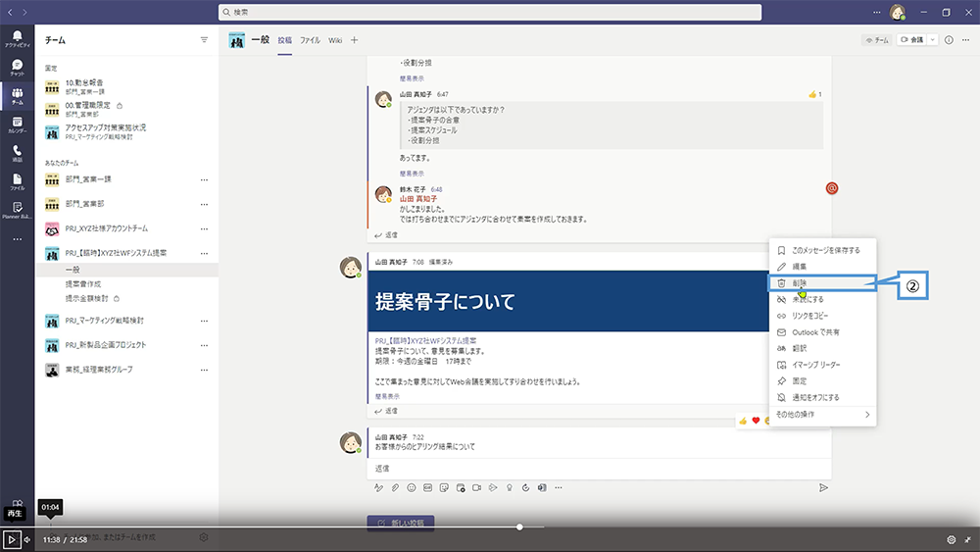
Task: Open PRJ_【臨時】XYZ社WFシステム提案 link in post
Action: pyautogui.click(x=425, y=340)
